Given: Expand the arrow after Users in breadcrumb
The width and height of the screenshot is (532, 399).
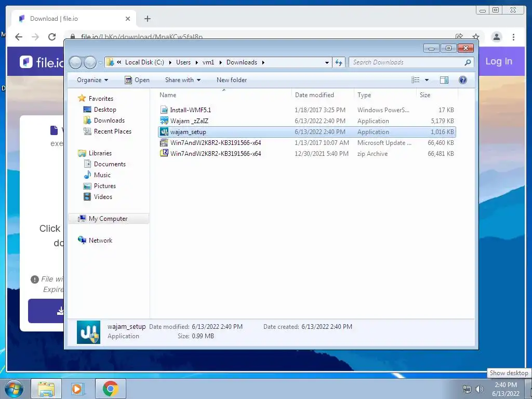Looking at the screenshot, I should [196, 62].
